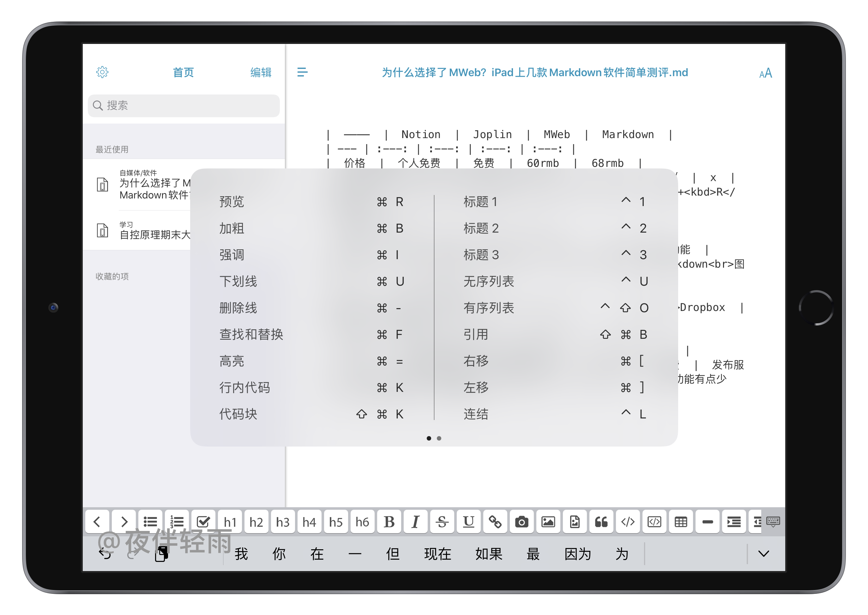Screen dimensions: 868x615
Task: Tap the 预览 shortcut row
Action: pyautogui.click(x=312, y=201)
